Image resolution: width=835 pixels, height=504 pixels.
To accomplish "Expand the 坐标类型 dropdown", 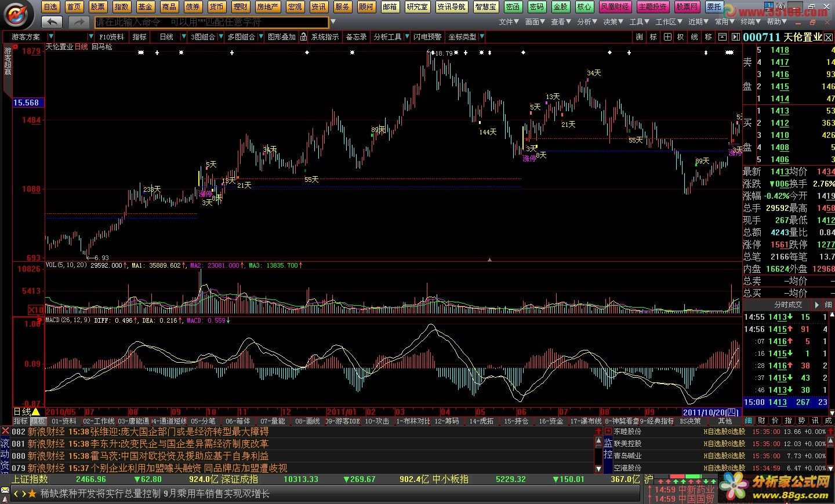I will (x=481, y=36).
